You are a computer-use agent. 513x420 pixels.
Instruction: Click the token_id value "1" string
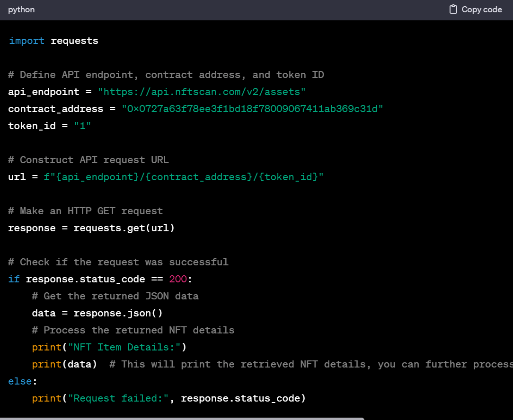(82, 126)
